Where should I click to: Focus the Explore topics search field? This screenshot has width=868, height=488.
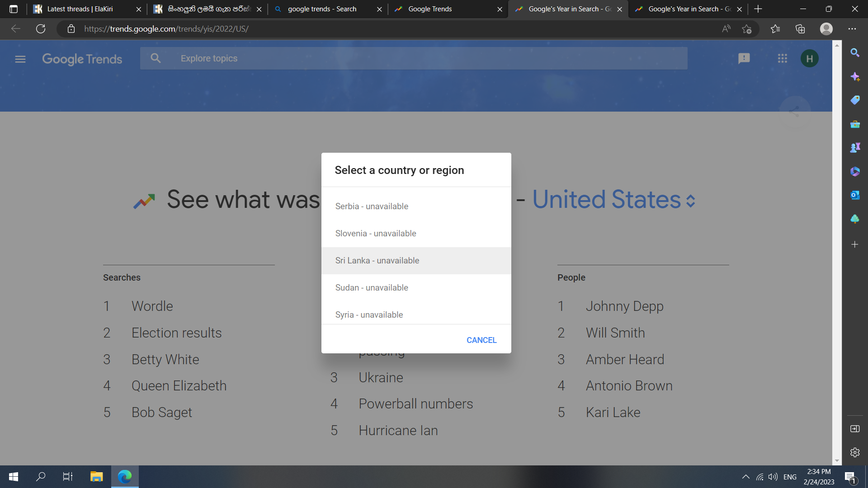414,58
